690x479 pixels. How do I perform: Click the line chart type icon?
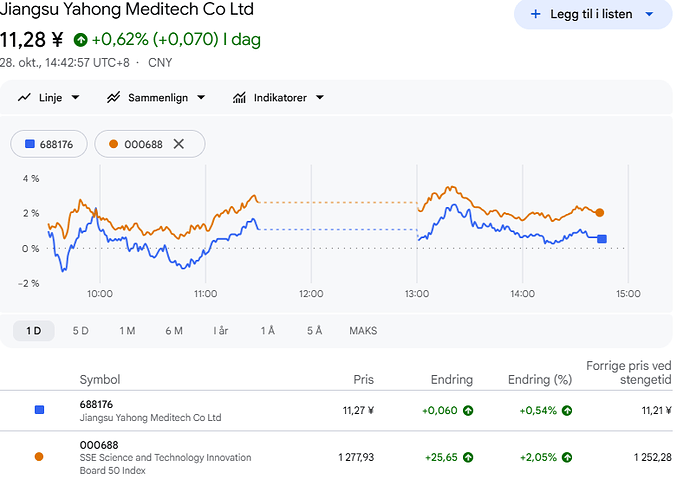24,97
